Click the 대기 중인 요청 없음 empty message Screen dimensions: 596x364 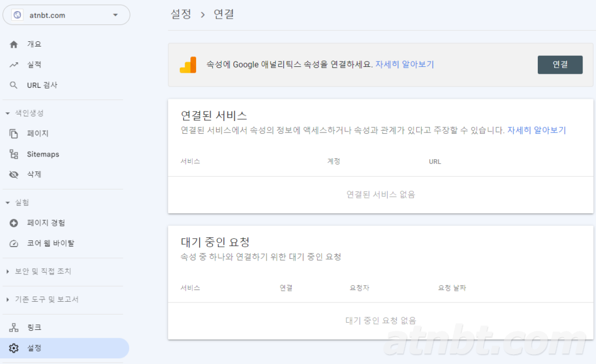[381, 320]
